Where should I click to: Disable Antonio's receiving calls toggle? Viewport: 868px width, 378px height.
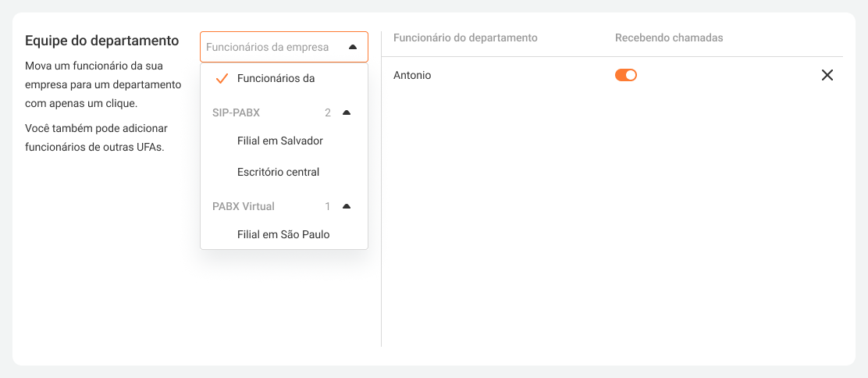coord(626,75)
